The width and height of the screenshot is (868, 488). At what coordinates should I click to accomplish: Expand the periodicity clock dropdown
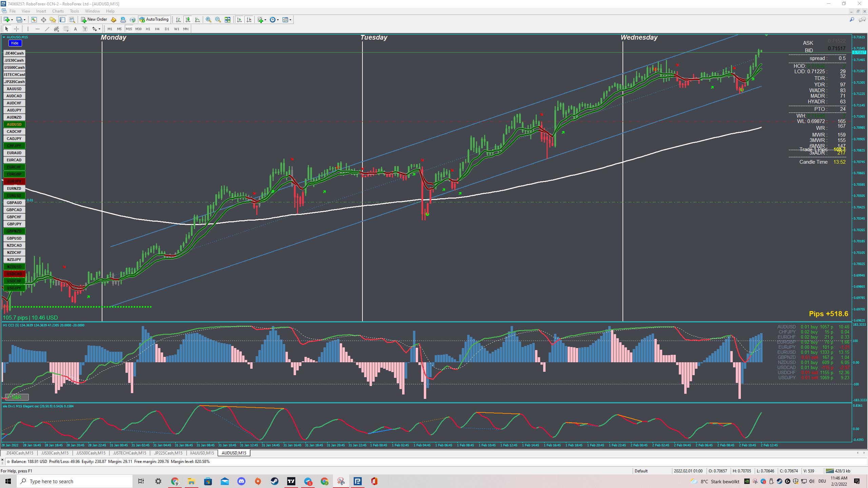278,20
